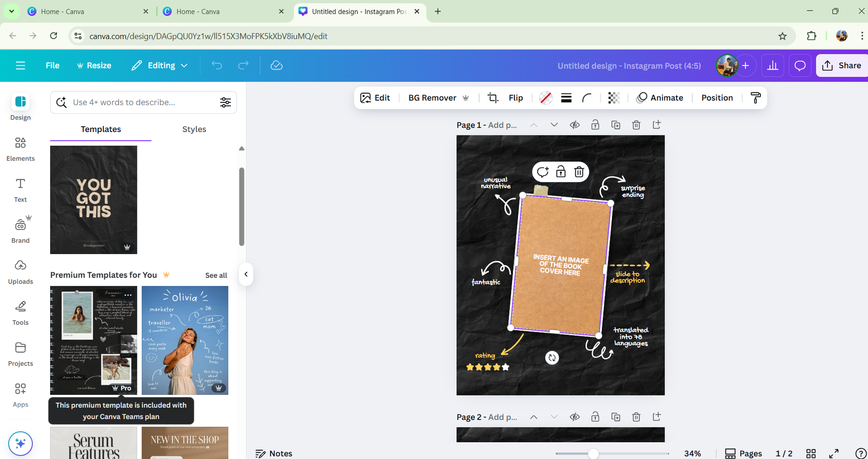
Task: Click the corner rounding icon
Action: click(587, 98)
